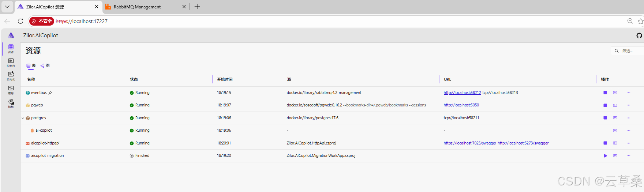Stop the eventbus resource
644x192 pixels.
(605, 93)
